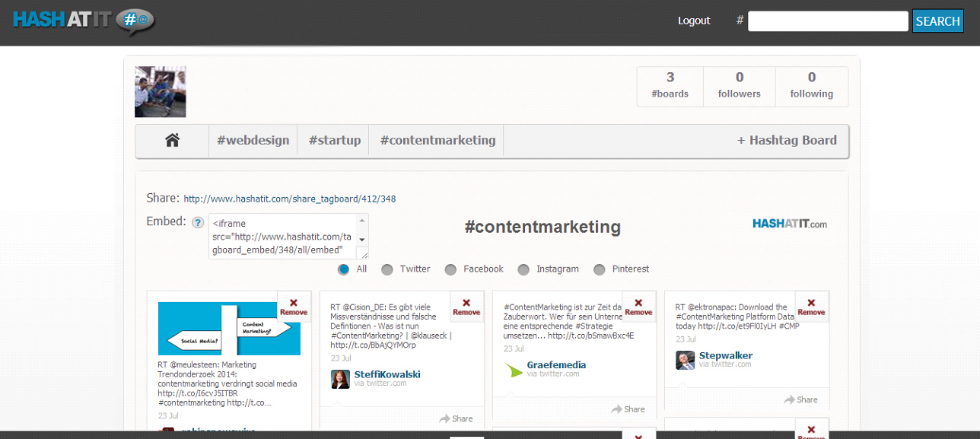Viewport: 980px width, 439px height.
Task: Remove the Stepwalker tweet card
Action: click(811, 307)
